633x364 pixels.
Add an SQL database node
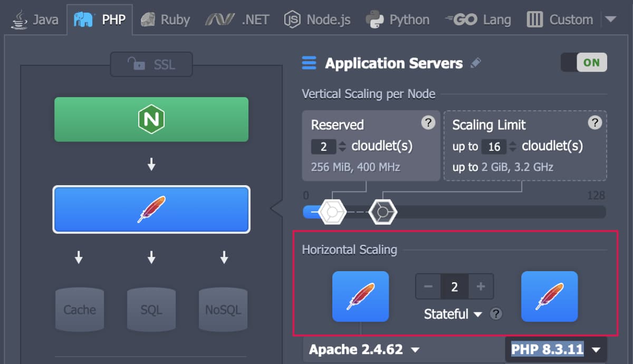click(x=151, y=310)
